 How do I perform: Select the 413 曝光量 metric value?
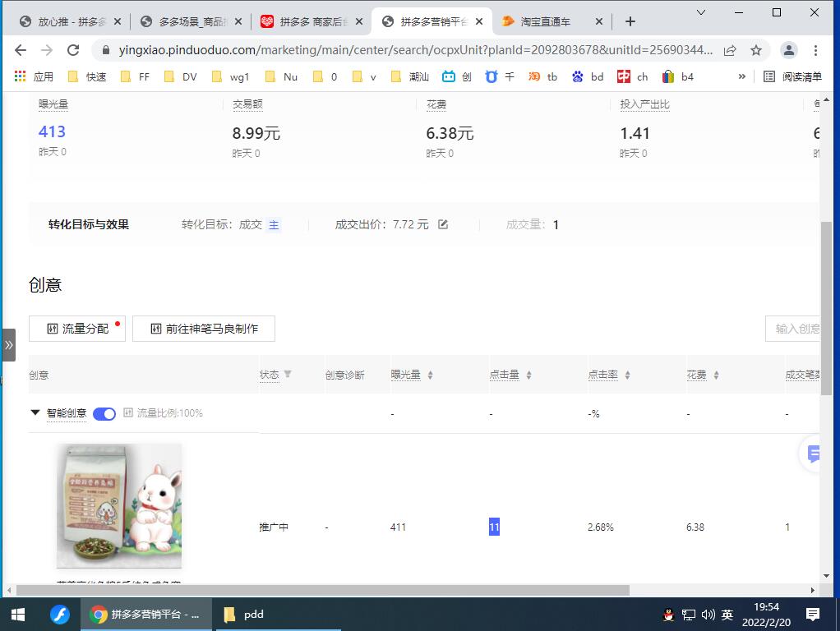tap(52, 131)
